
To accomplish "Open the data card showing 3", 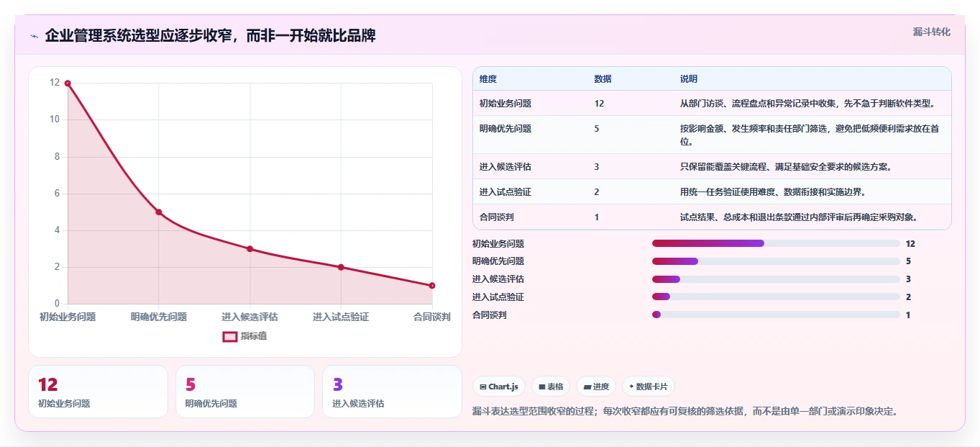I will coord(392,392).
